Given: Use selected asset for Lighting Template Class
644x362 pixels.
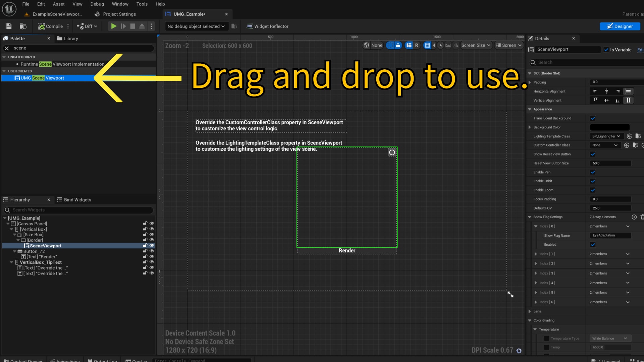Looking at the screenshot, I should tap(629, 136).
